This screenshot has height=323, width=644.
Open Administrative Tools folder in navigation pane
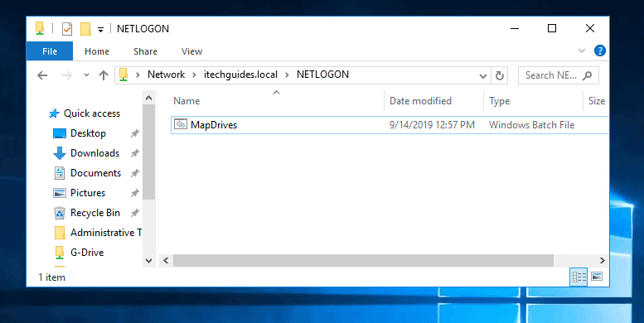pyautogui.click(x=105, y=233)
